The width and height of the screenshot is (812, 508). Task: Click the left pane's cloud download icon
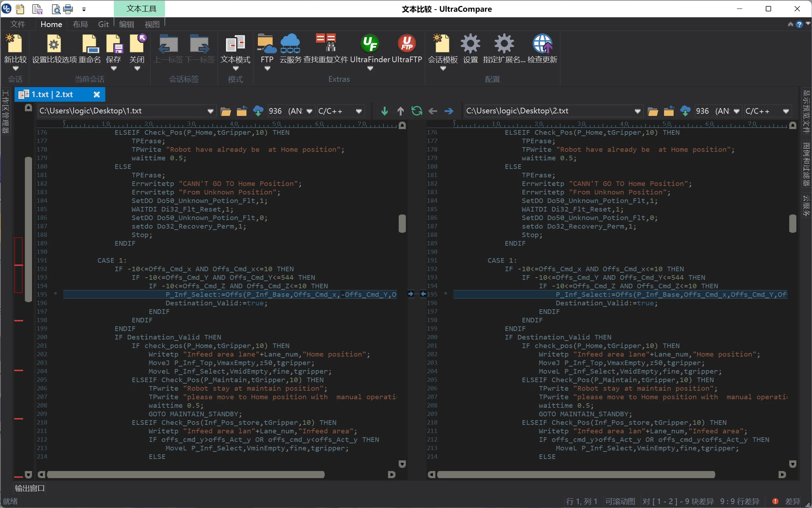tap(258, 111)
